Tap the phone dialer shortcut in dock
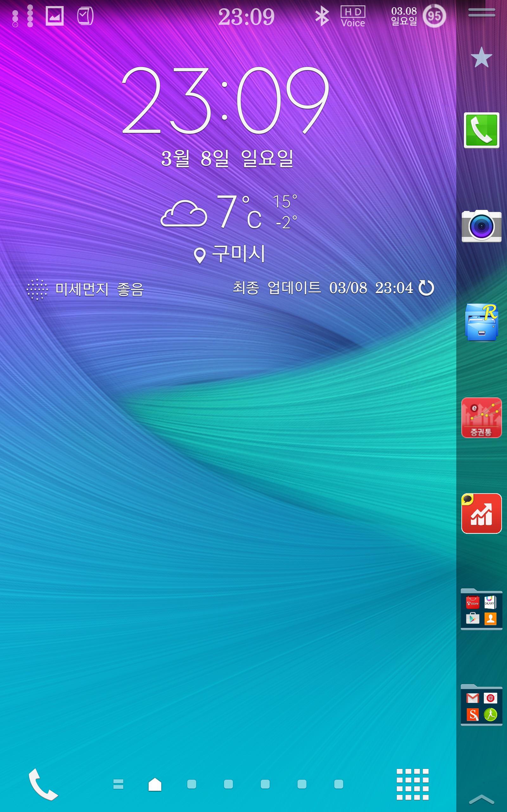507x812 pixels. click(43, 784)
